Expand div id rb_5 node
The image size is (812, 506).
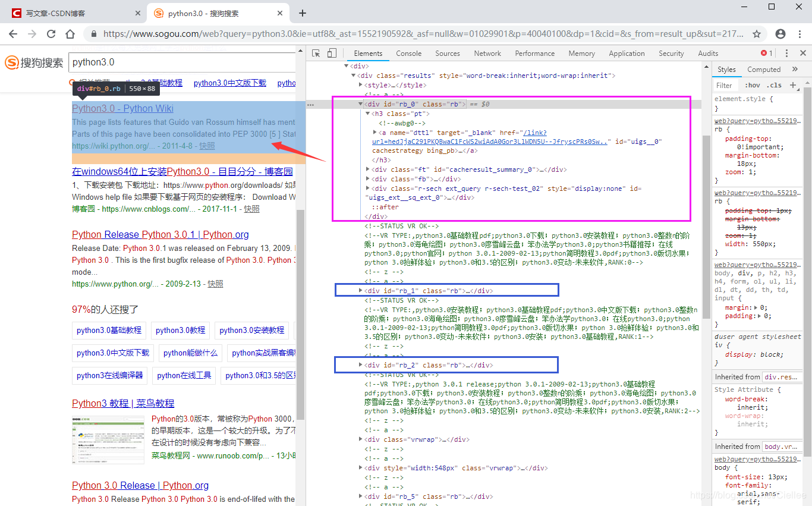[x=360, y=496]
